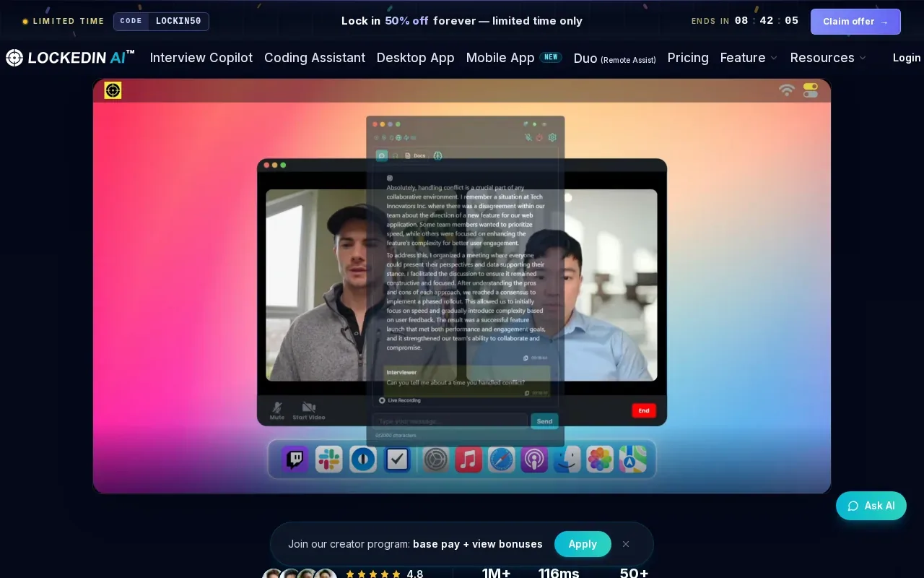Open the Photos app in the dock

click(x=600, y=460)
